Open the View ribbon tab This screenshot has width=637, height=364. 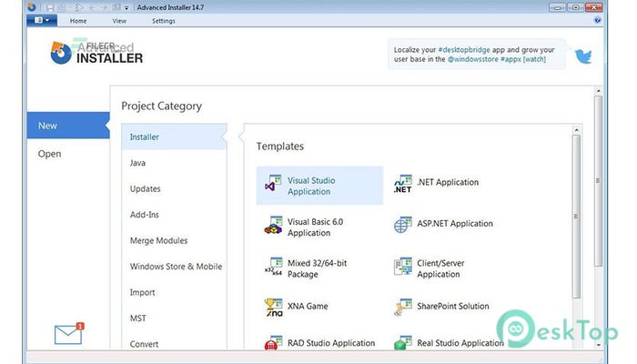(x=119, y=21)
